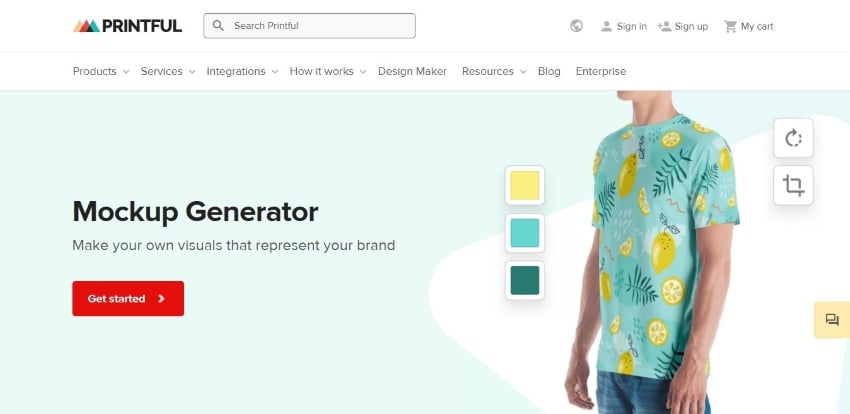Click the Printful logo
This screenshot has height=414, width=850.
coord(127,25)
